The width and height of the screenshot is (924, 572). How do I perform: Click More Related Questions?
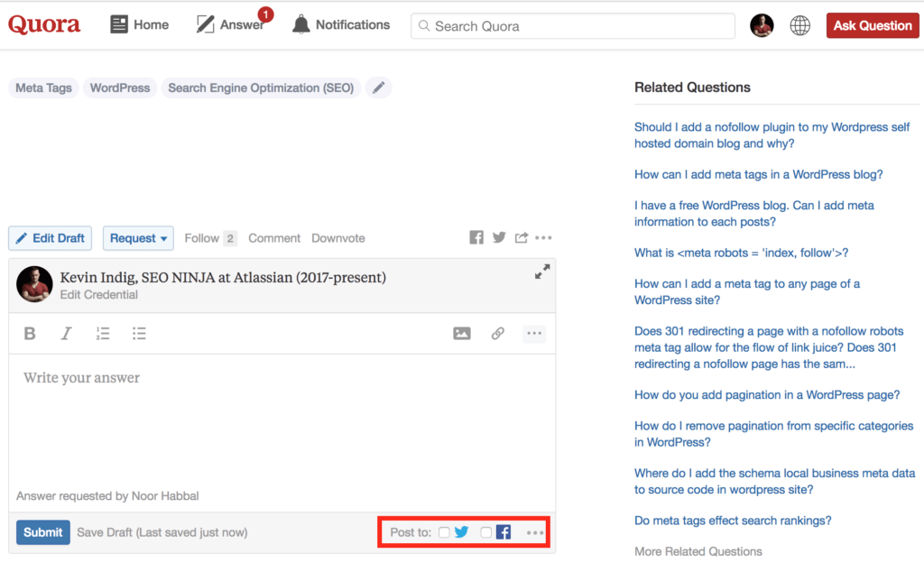pos(698,551)
